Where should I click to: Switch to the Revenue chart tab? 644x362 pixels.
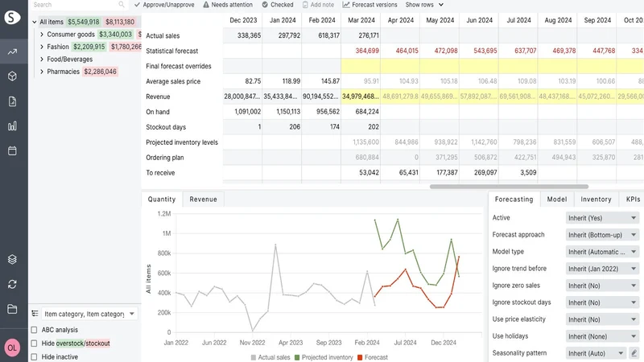tap(203, 199)
